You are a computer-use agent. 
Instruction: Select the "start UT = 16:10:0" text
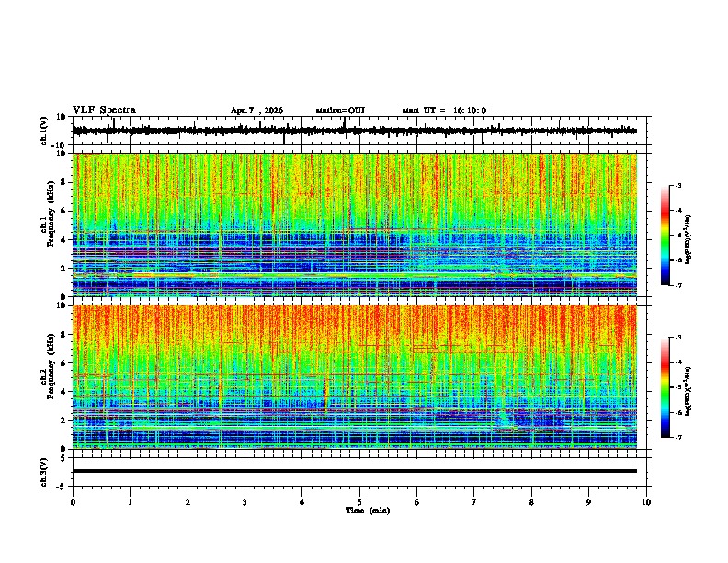click(x=444, y=110)
